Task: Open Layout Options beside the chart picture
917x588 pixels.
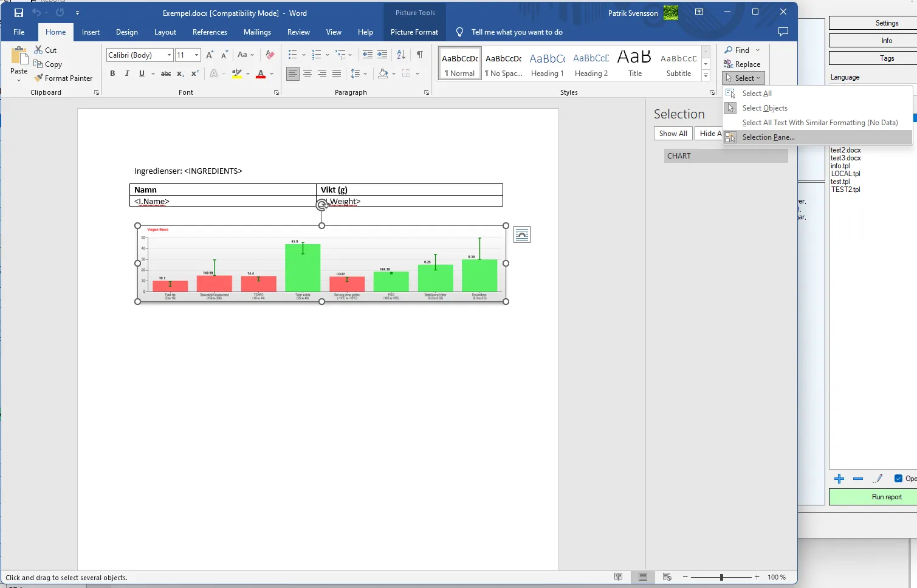Action: point(522,234)
